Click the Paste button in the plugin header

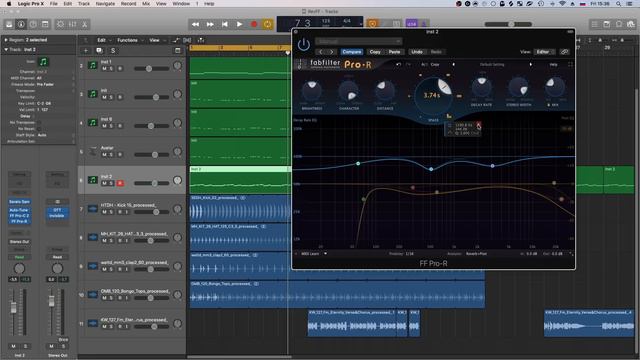[394, 52]
